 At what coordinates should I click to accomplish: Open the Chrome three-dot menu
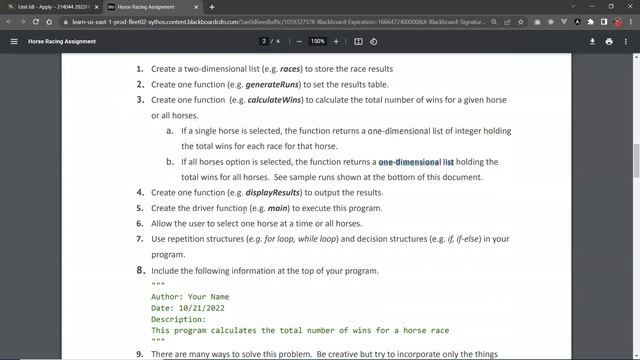631,22
